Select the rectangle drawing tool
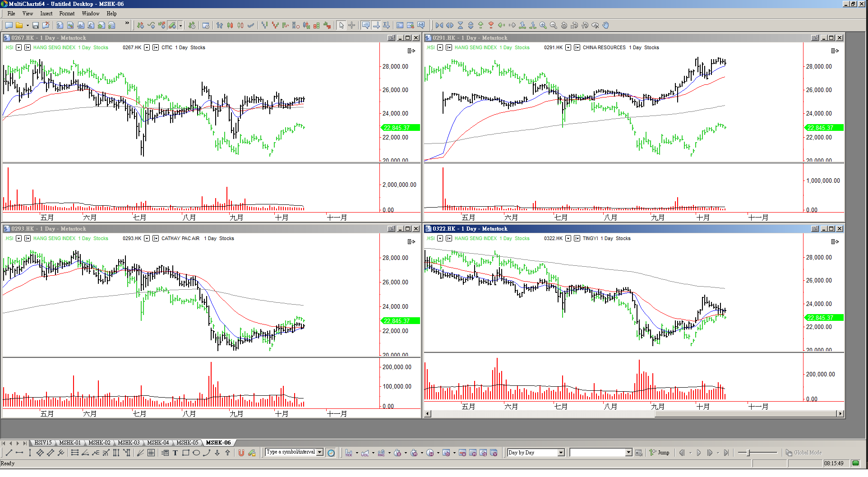Screen dimensions: 868x477 point(185,453)
